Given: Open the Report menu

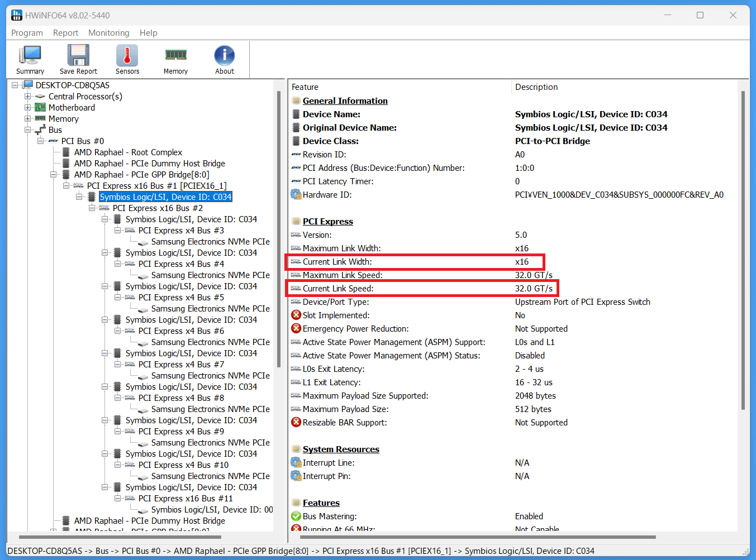Looking at the screenshot, I should click(x=65, y=33).
